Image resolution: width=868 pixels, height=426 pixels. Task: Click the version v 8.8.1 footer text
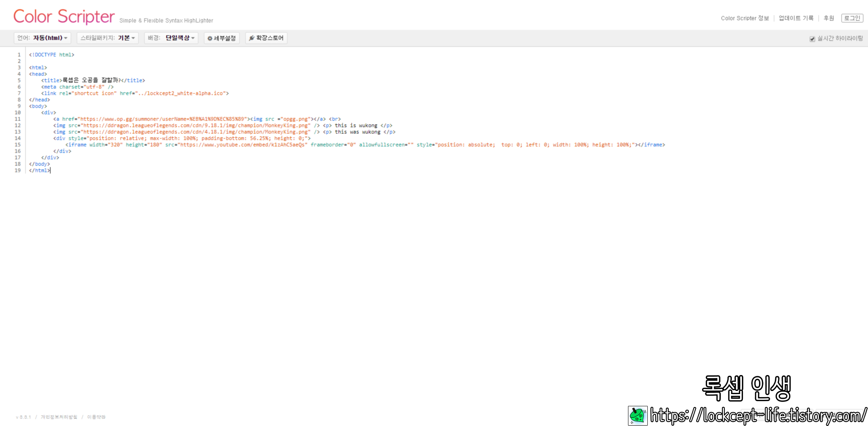point(23,417)
